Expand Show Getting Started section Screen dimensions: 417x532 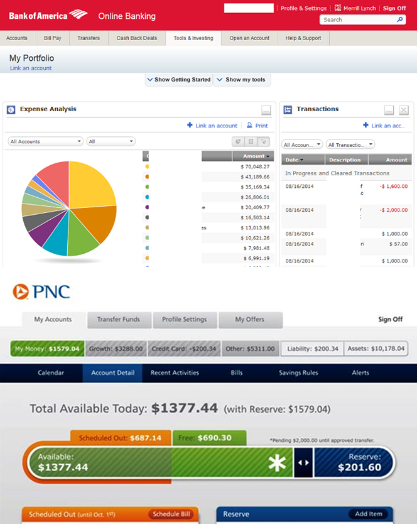178,80
